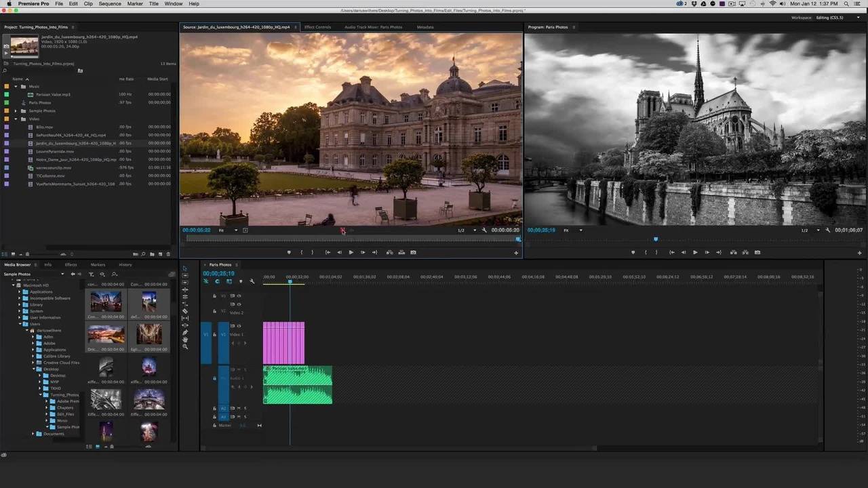Viewport: 868px width, 488px height.
Task: Select the Razor tool in the tools panel
Action: point(185,311)
